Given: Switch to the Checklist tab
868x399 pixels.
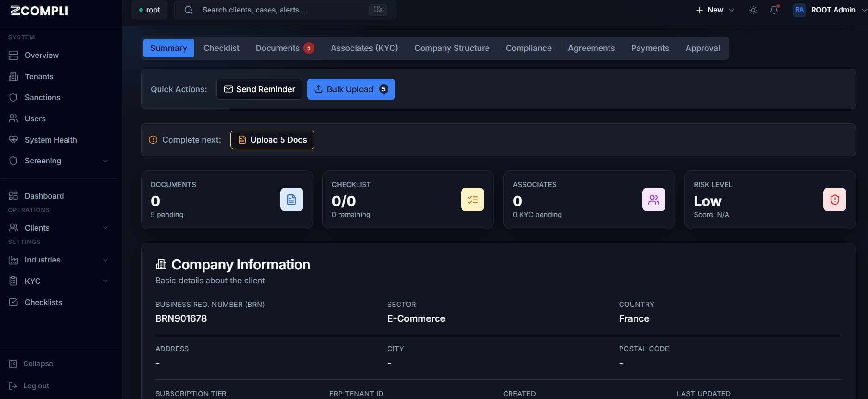Looking at the screenshot, I should 222,48.
